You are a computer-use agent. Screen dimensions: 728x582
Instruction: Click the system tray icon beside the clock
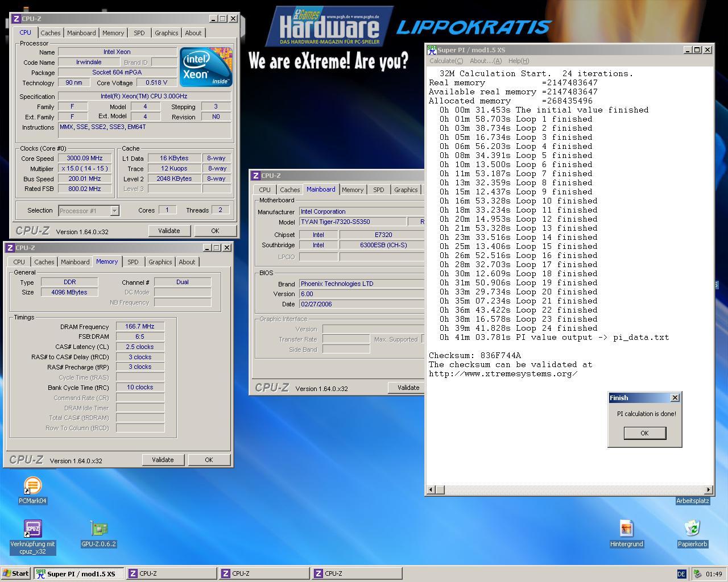697,574
